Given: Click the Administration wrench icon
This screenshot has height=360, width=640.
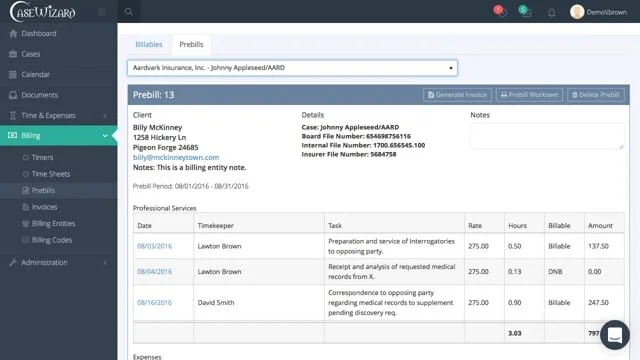Looking at the screenshot, I should (13, 262).
